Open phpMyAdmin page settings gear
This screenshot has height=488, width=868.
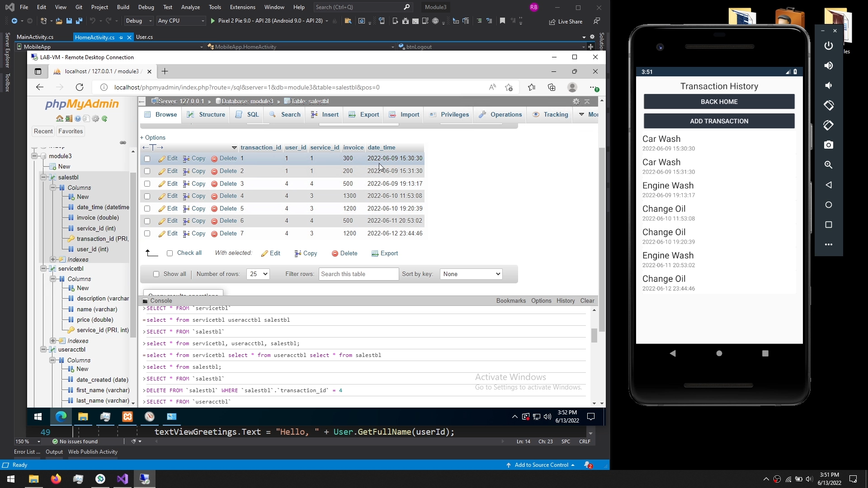[576, 102]
